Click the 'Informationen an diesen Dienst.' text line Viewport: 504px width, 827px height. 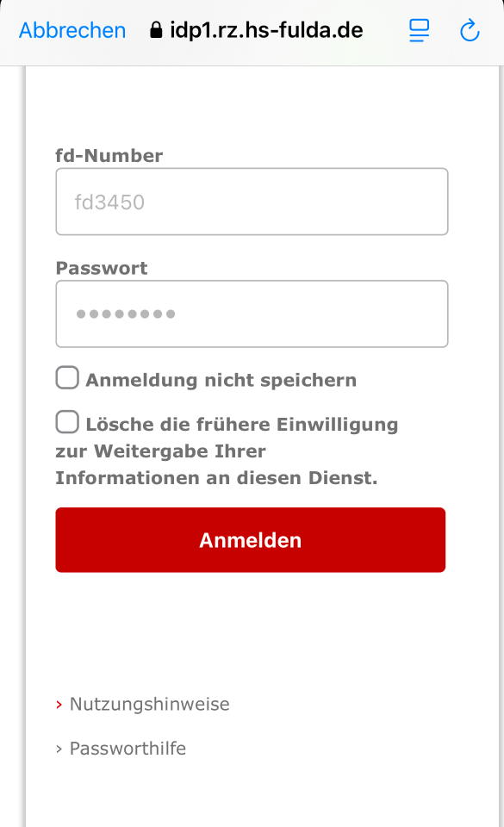(x=217, y=478)
